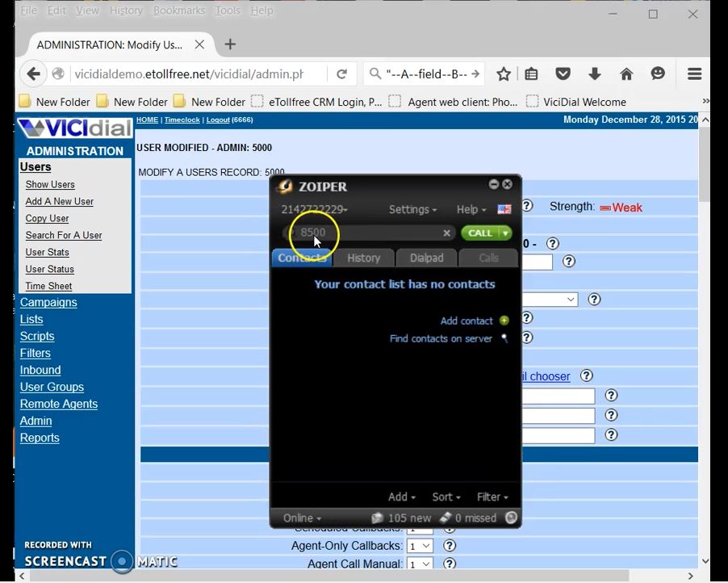This screenshot has width=728, height=583.
Task: Click the Zoiper dial number input field
Action: (369, 233)
